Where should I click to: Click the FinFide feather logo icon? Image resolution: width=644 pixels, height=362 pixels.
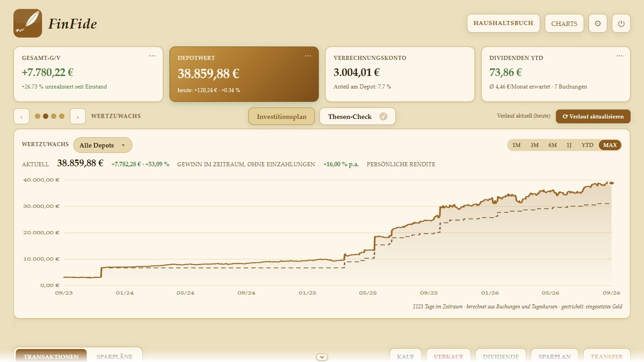click(x=28, y=23)
